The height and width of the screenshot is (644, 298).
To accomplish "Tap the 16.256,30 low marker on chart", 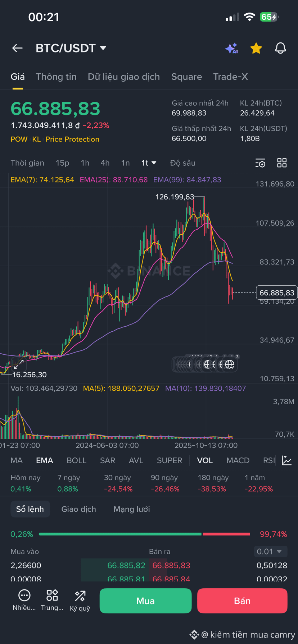I will tap(30, 375).
